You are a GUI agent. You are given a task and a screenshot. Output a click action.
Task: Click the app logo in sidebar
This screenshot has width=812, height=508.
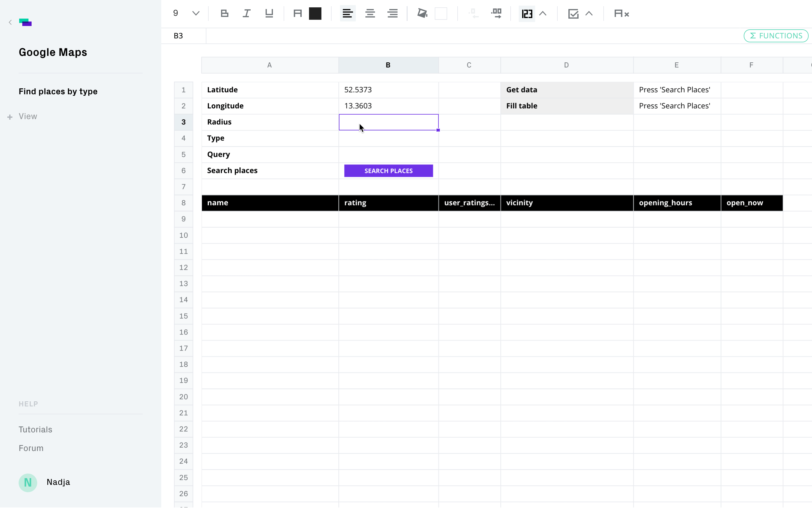[x=25, y=22]
